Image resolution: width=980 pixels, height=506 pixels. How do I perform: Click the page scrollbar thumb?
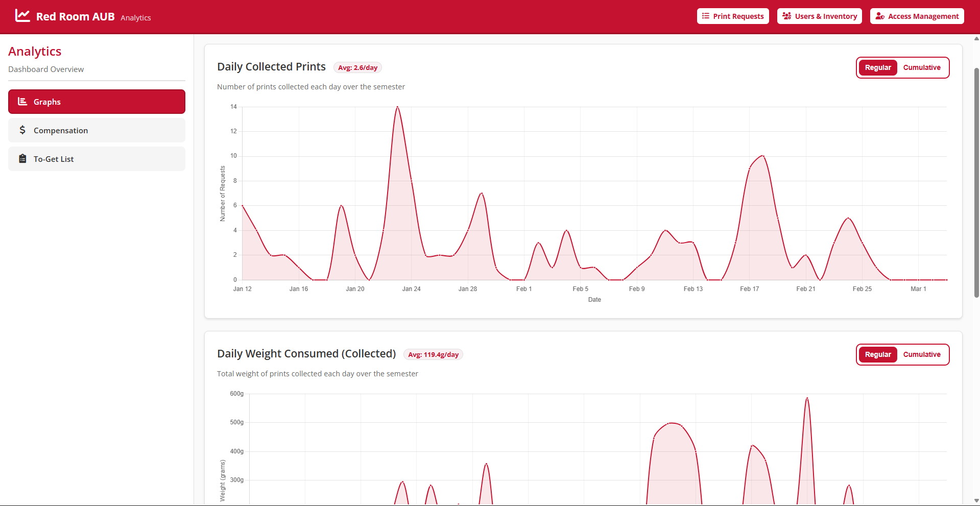[976, 182]
